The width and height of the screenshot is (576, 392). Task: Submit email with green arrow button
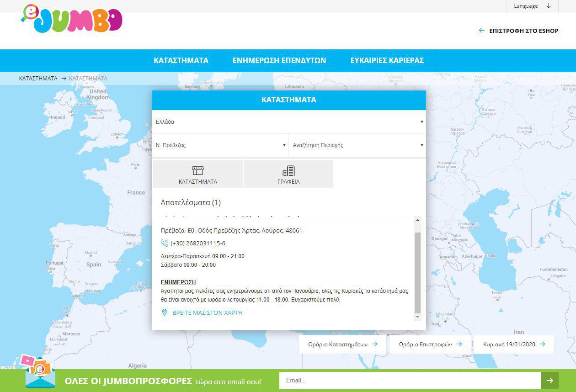coord(550,380)
